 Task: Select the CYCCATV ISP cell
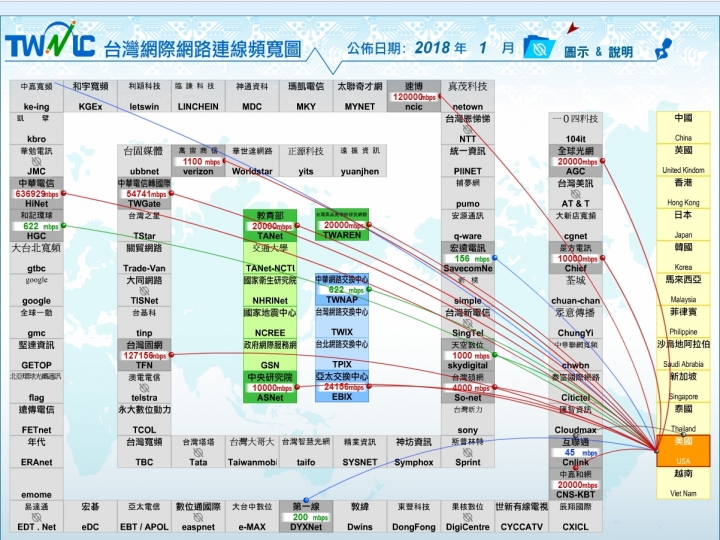point(521,517)
